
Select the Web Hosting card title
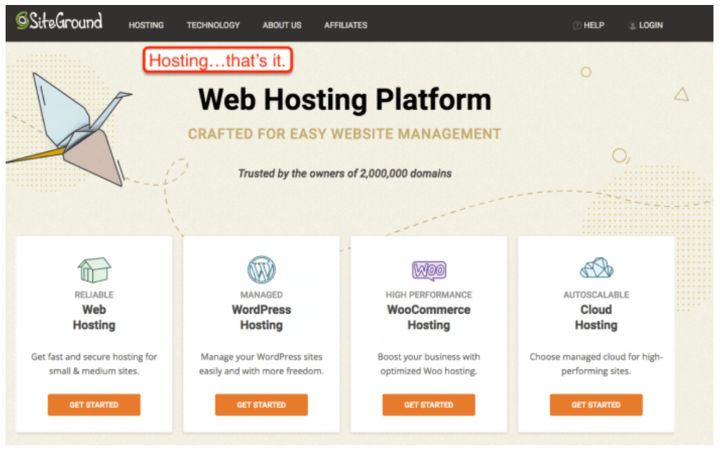(94, 317)
